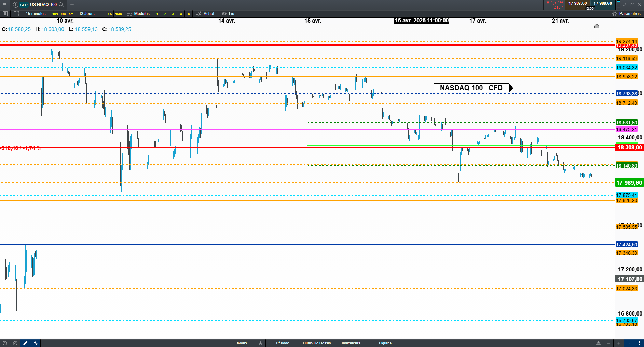Click the cyan 19 034,32 level tag

[x=627, y=68]
